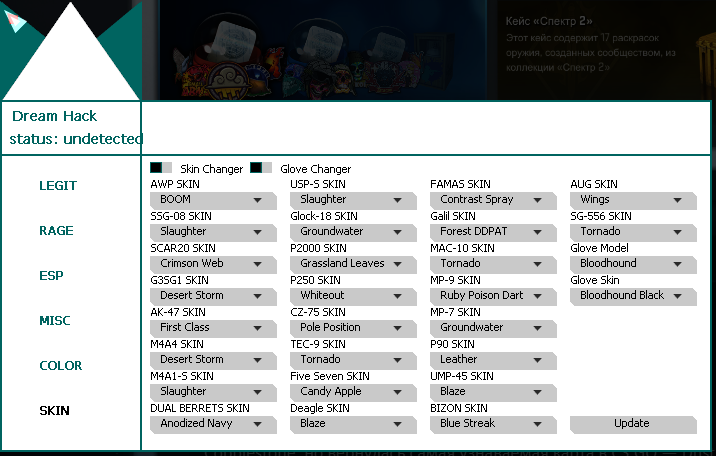Open the SCAR20 SKIN Crimson Web dropdown
Image resolution: width=716 pixels, height=456 pixels.
tap(213, 265)
